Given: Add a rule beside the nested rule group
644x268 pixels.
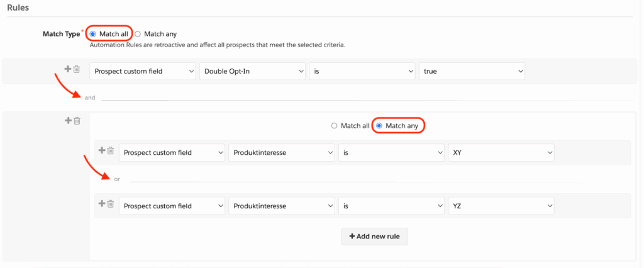Looking at the screenshot, I should (x=68, y=120).
